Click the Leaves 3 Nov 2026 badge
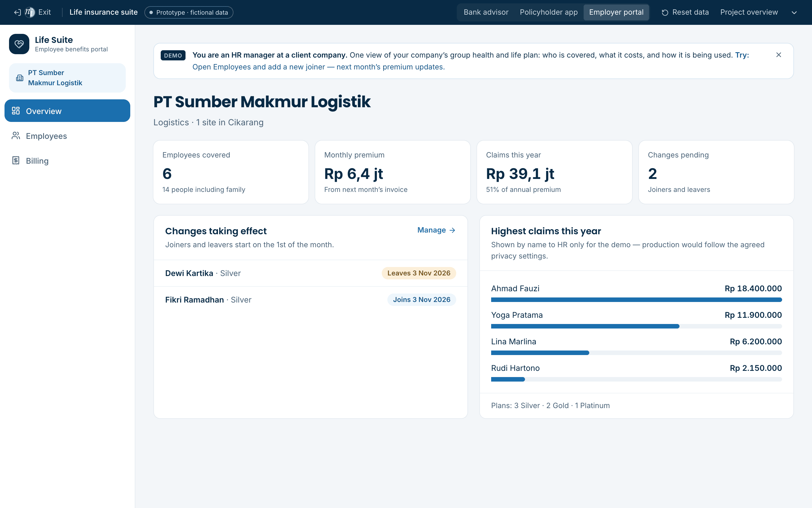Screen dimensions: 812x508 point(419,273)
